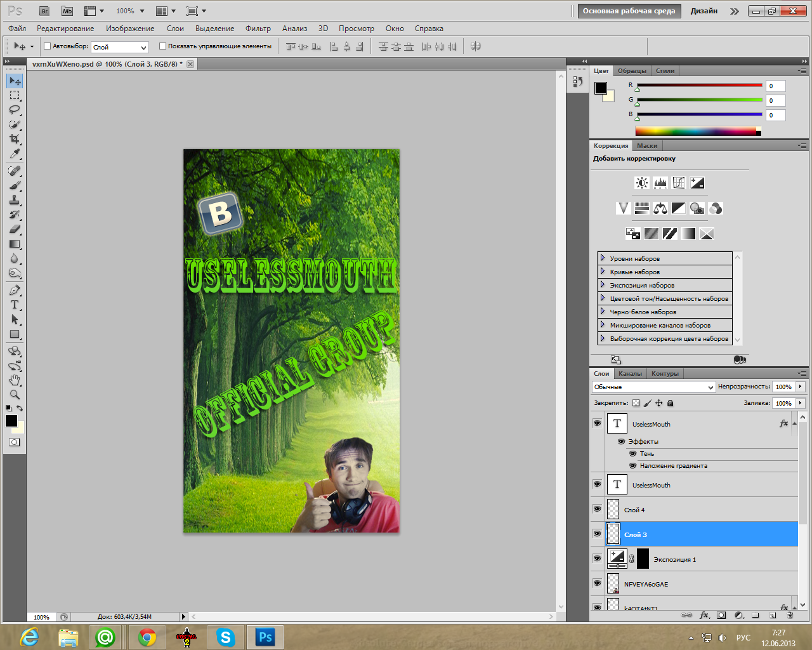
Task: Launch Mini Bridge from the top bar
Action: tap(67, 11)
